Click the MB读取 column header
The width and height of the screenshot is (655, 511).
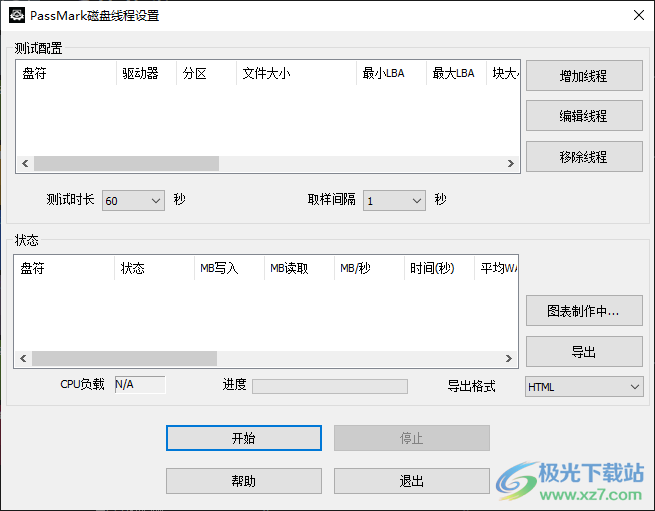(300, 268)
